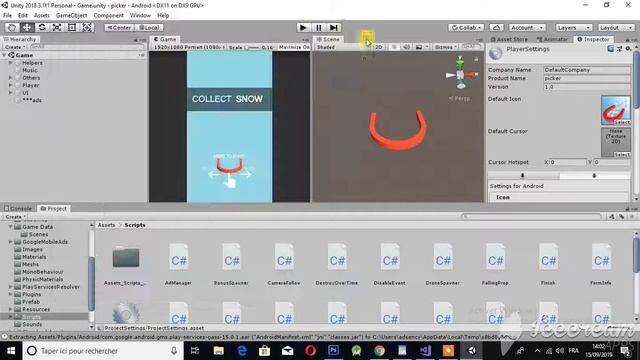This screenshot has height=360, width=640.
Task: Expand Helpers in Hierarchy
Action: 11,63
